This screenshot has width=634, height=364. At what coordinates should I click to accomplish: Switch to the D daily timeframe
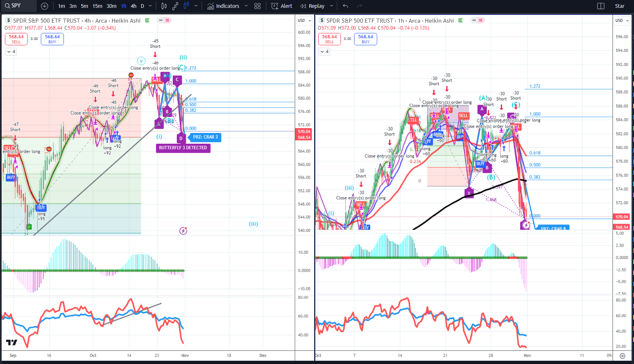[143, 6]
